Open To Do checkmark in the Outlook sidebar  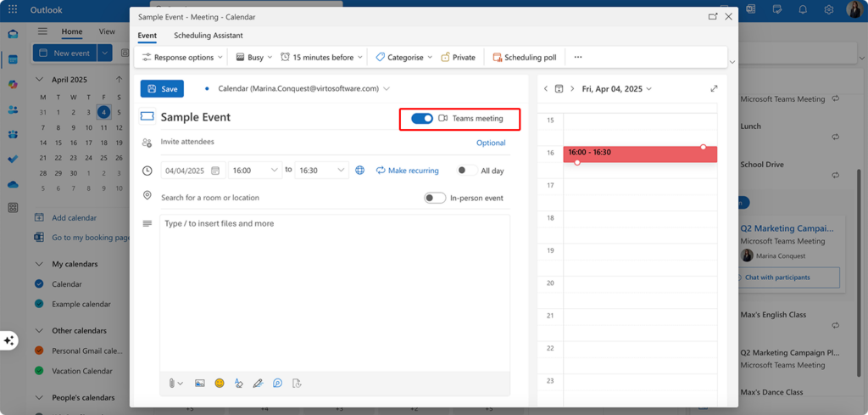[13, 159]
